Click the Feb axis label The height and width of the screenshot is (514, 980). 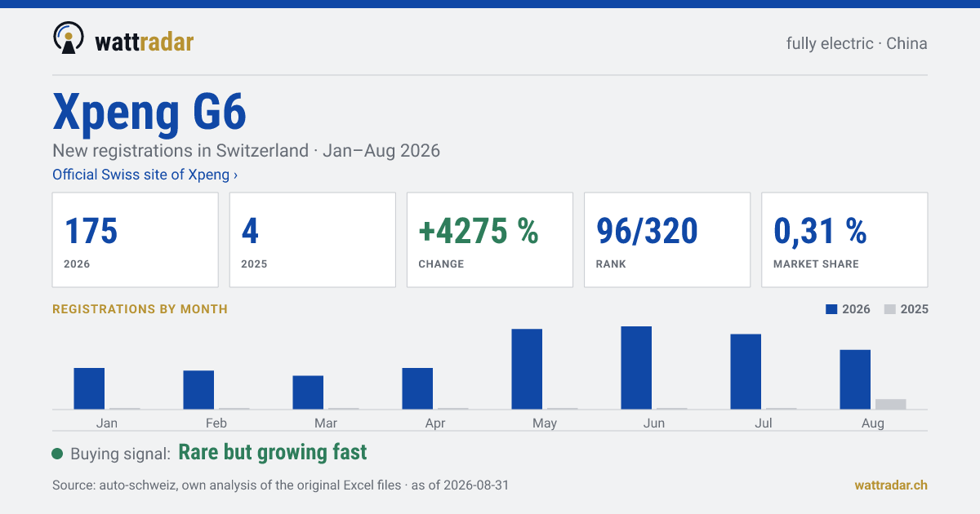click(216, 423)
